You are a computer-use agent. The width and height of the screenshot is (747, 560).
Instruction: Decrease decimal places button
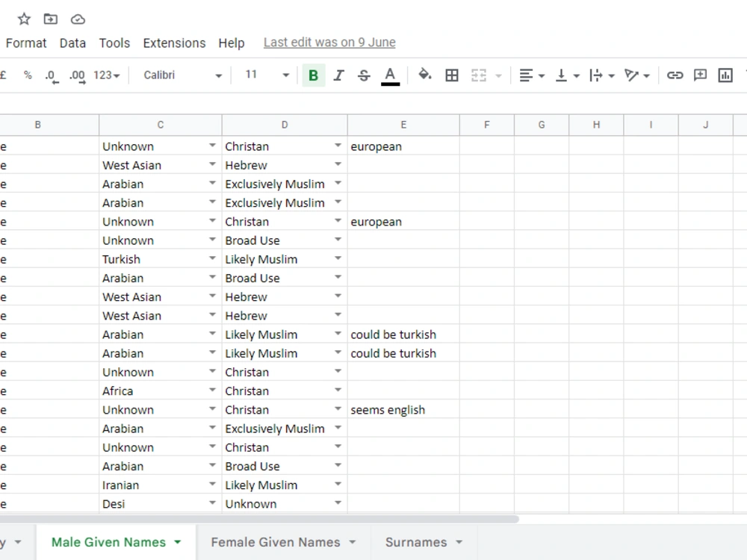coord(52,76)
